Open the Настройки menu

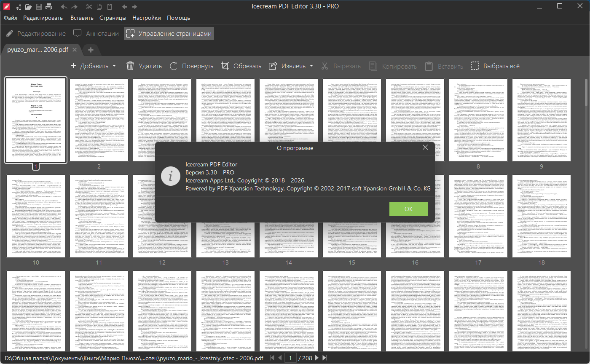[x=146, y=18]
